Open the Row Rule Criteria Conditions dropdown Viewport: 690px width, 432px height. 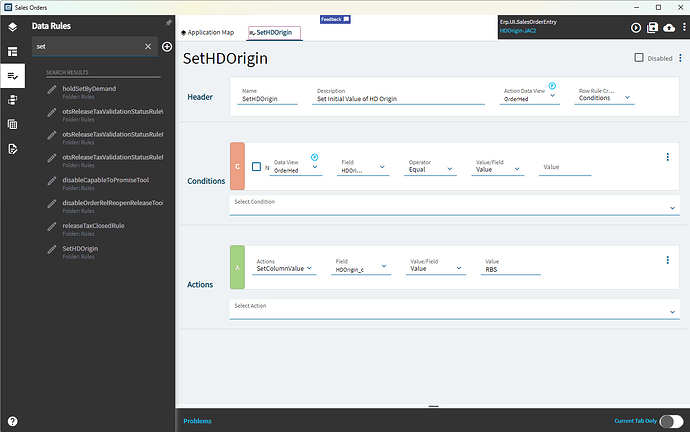point(604,98)
